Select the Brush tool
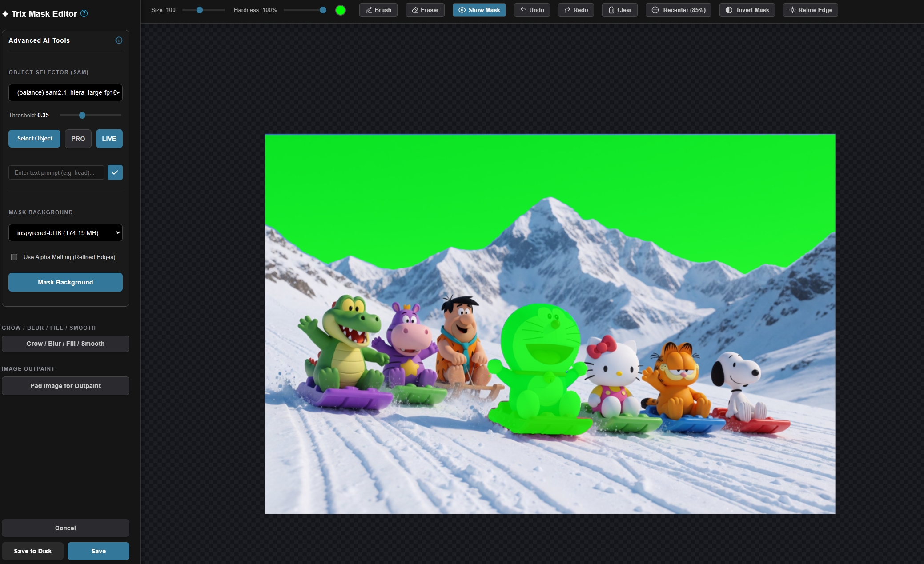The width and height of the screenshot is (924, 564). 378,10
